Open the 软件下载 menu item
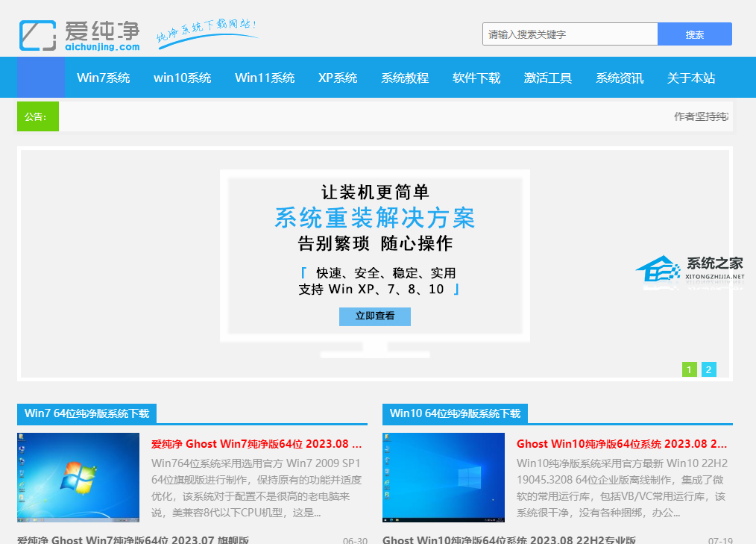Image resolution: width=756 pixels, height=544 pixels. click(476, 78)
